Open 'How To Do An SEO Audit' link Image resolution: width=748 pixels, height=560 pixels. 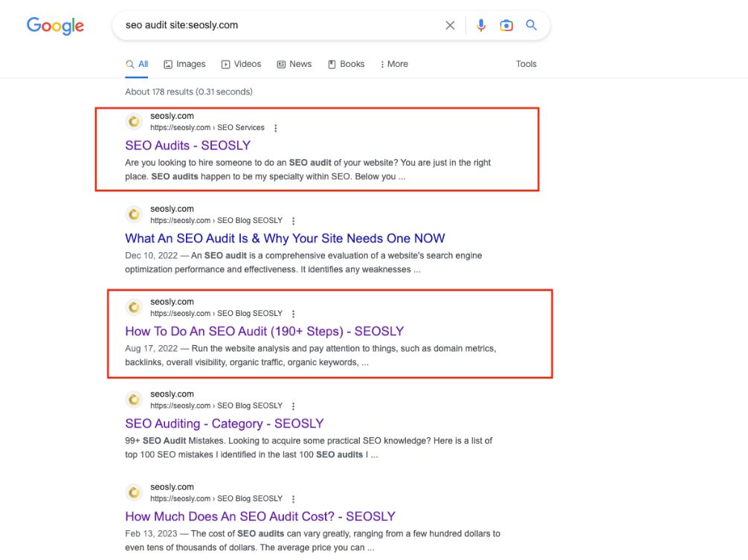(264, 332)
